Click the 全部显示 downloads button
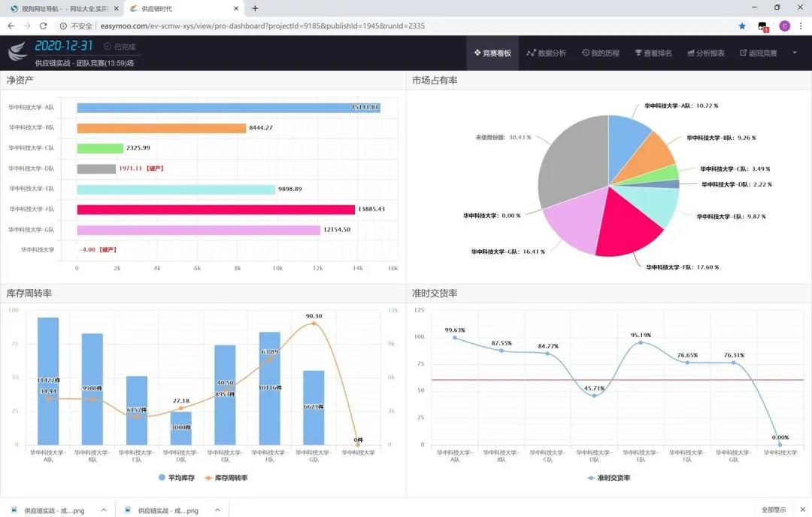The height and width of the screenshot is (517, 812). [x=774, y=510]
